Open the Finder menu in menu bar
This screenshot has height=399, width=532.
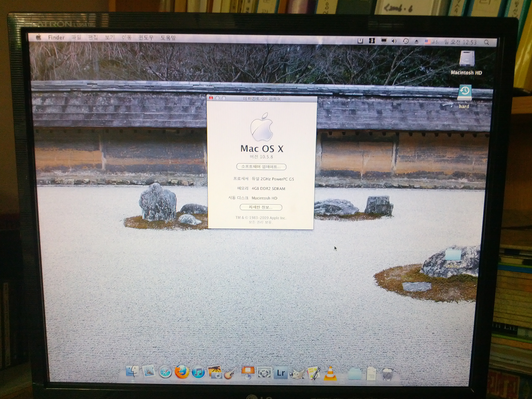point(56,38)
